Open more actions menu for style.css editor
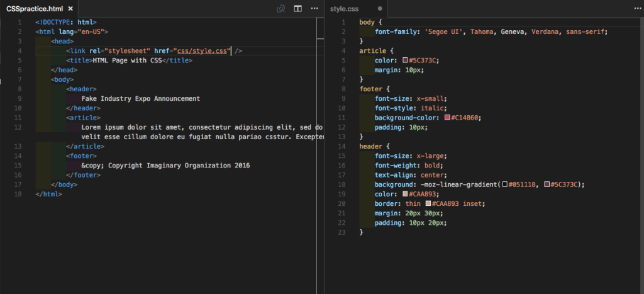Viewport: 644px width, 294px height. [x=638, y=9]
